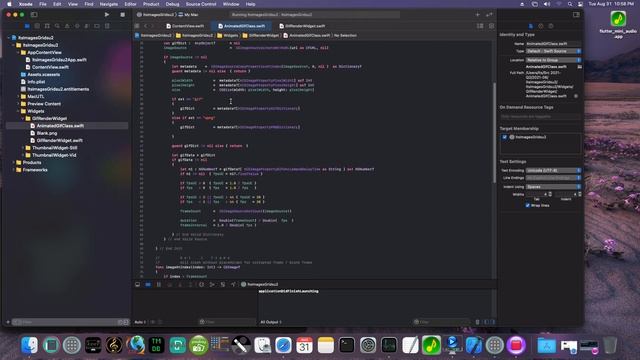
Task: Choose file location with the folder icon
Action: [x=580, y=67]
